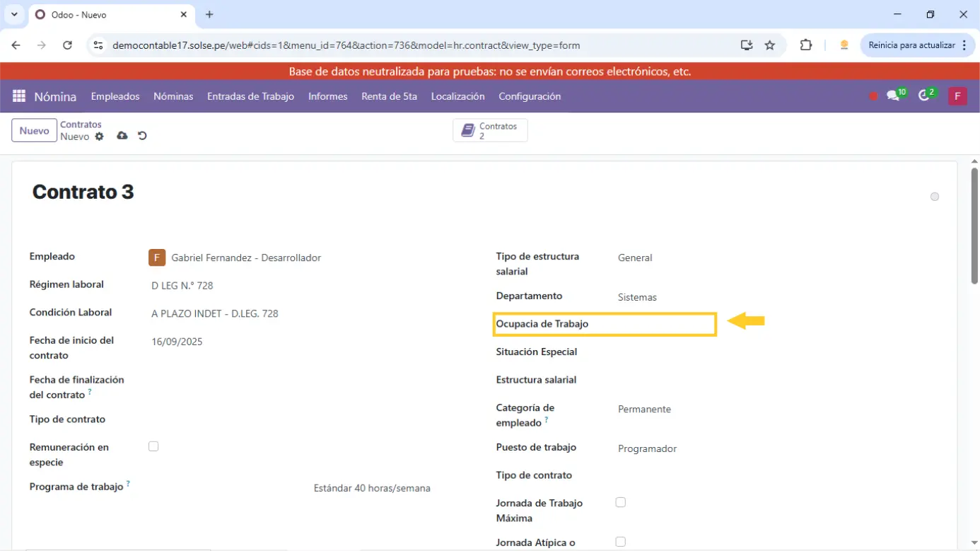This screenshot has width=980, height=551.
Task: Open the Tipo de estructura salarial dropdown
Action: (707, 258)
